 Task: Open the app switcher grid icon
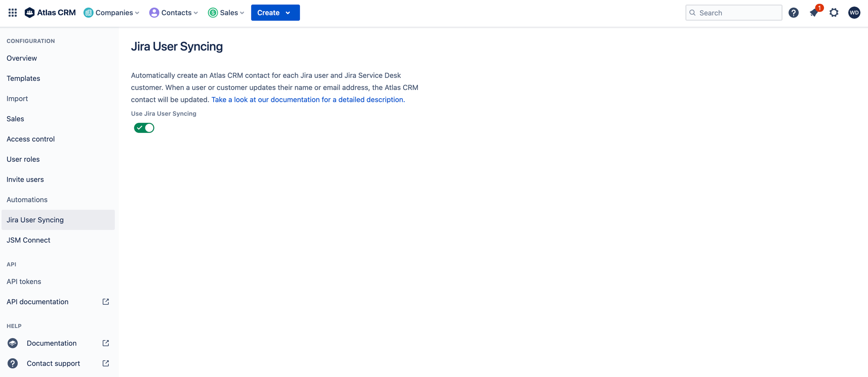pyautogui.click(x=12, y=13)
